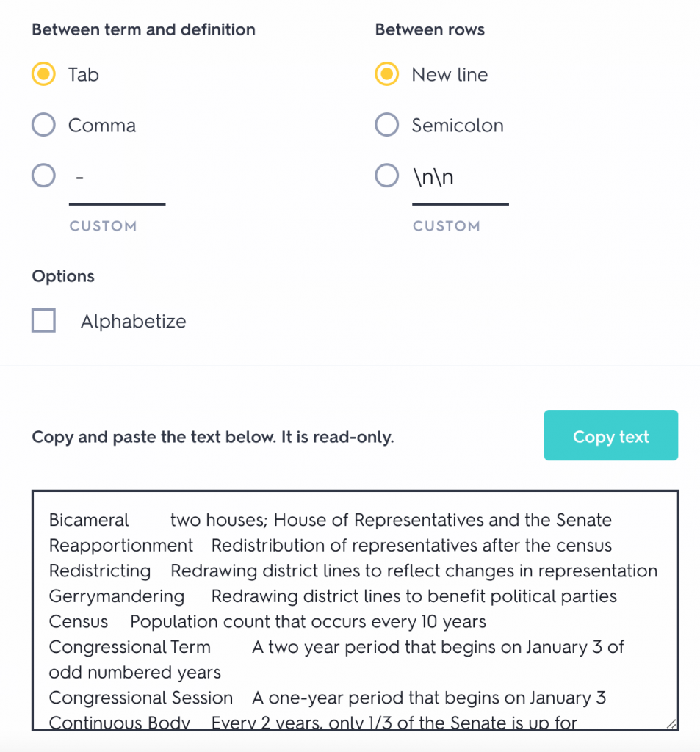The width and height of the screenshot is (700, 752).
Task: Select the Semicolon row separator
Action: point(386,125)
